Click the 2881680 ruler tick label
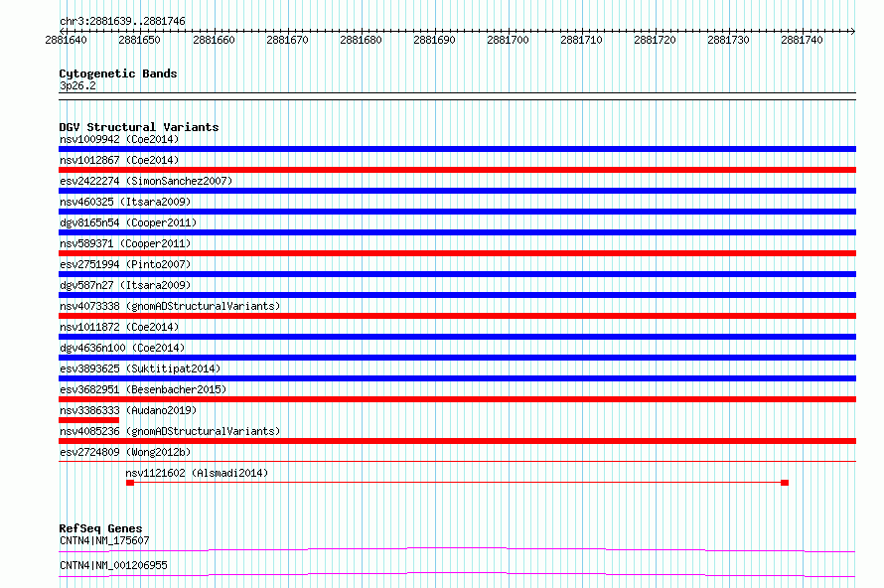The image size is (884, 588). (361, 40)
